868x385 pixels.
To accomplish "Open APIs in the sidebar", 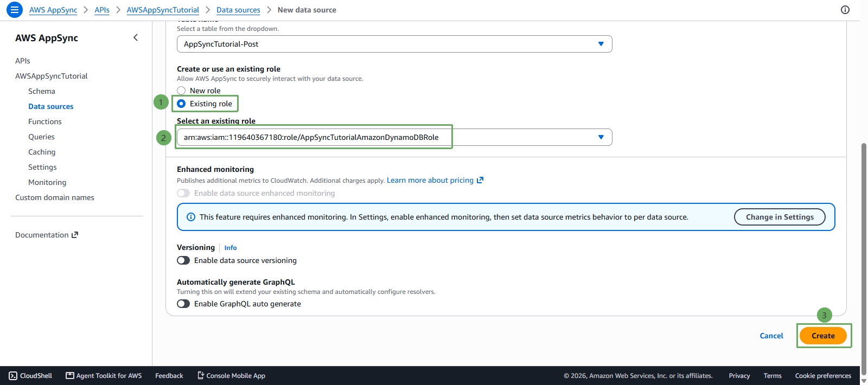I will pos(23,61).
